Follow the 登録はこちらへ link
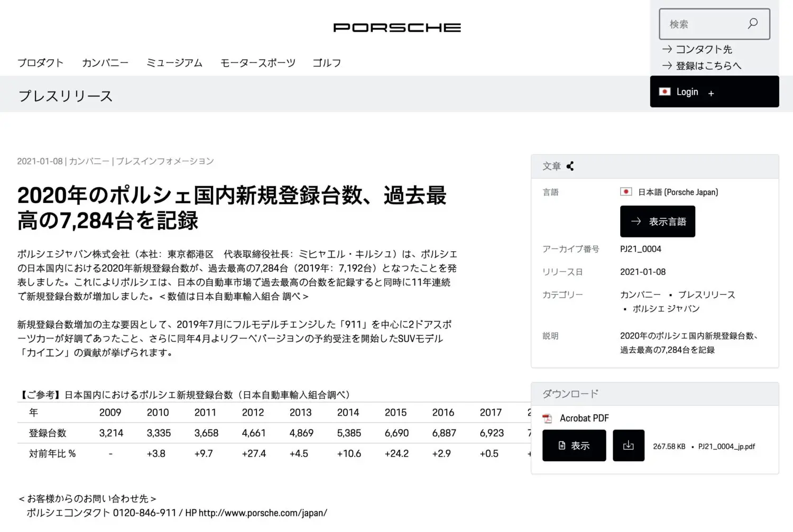The width and height of the screenshot is (793, 532). point(708,66)
